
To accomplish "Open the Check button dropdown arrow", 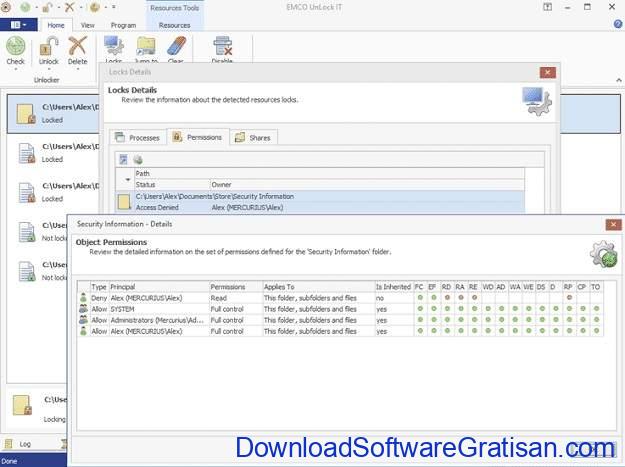I will point(16,69).
